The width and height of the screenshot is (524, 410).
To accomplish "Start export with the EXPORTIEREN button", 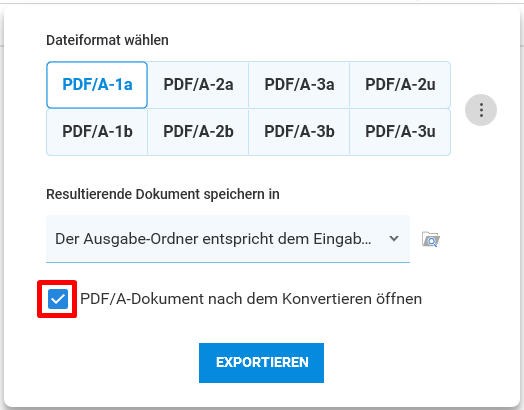I will [x=261, y=363].
